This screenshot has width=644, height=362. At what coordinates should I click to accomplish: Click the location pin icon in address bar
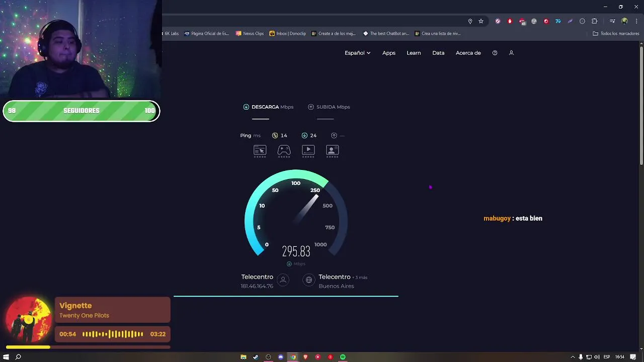pos(470,21)
